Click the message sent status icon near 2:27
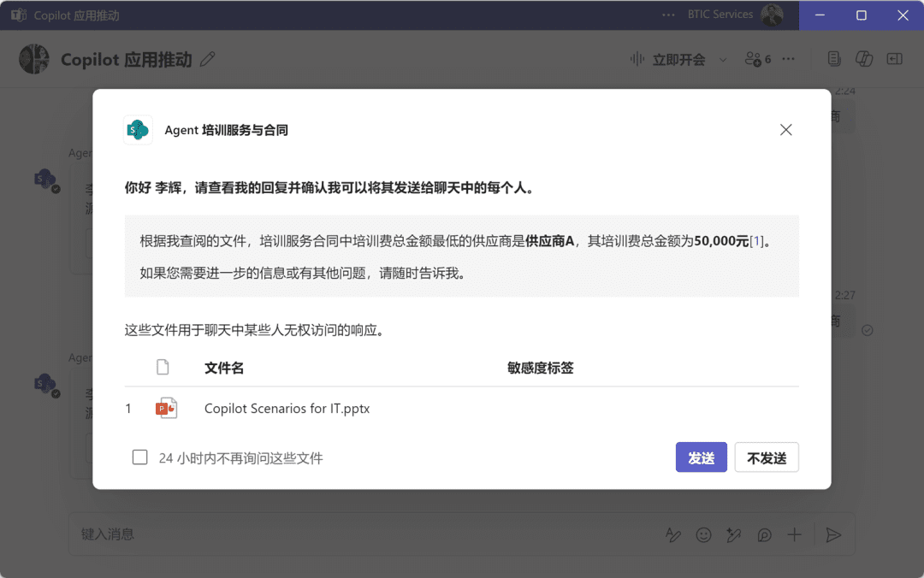This screenshot has height=578, width=924. pyautogui.click(x=867, y=330)
